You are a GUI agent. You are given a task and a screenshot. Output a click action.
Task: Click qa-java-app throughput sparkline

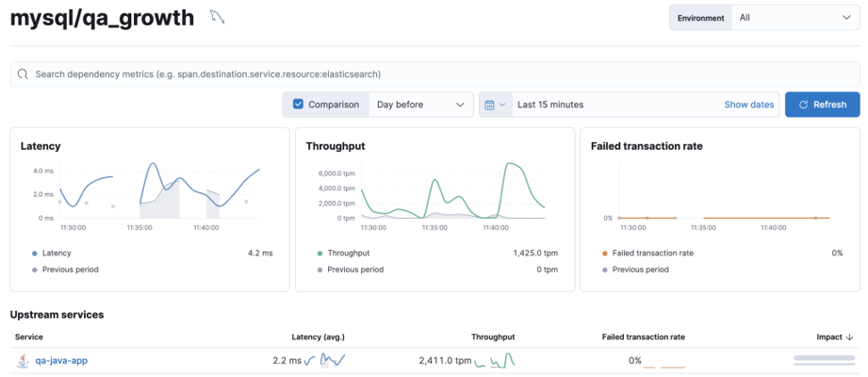point(495,361)
